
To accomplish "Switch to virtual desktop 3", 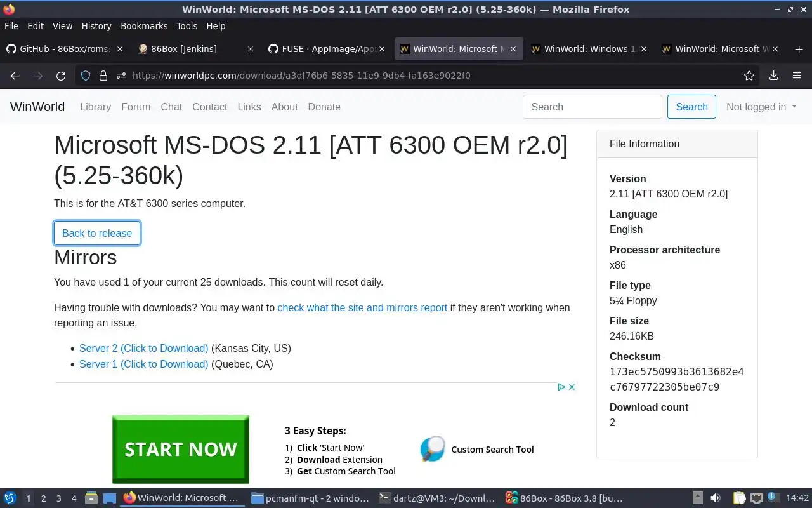I will 58,498.
